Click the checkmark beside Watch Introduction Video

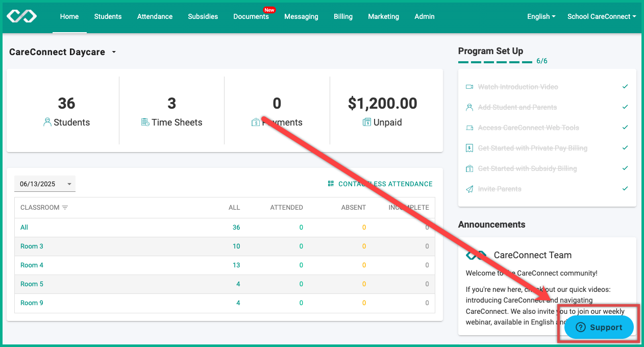625,87
